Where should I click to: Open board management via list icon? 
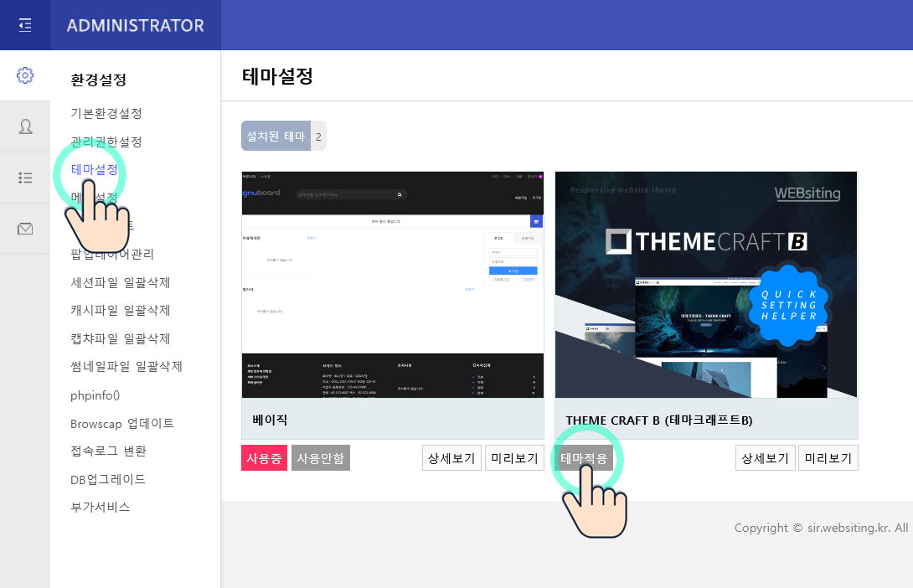point(25,178)
